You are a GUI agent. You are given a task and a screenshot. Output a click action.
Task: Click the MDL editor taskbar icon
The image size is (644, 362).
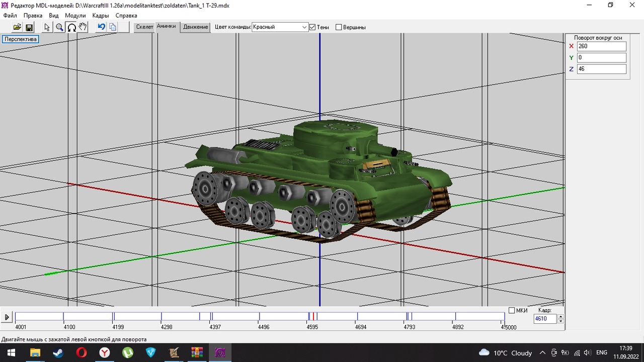(x=220, y=352)
